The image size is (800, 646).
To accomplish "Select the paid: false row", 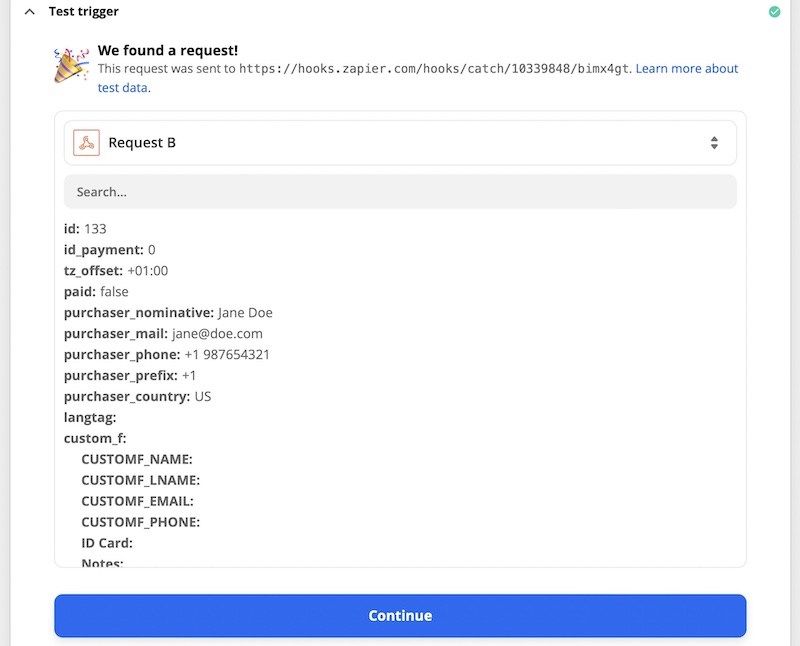I will (x=96, y=291).
